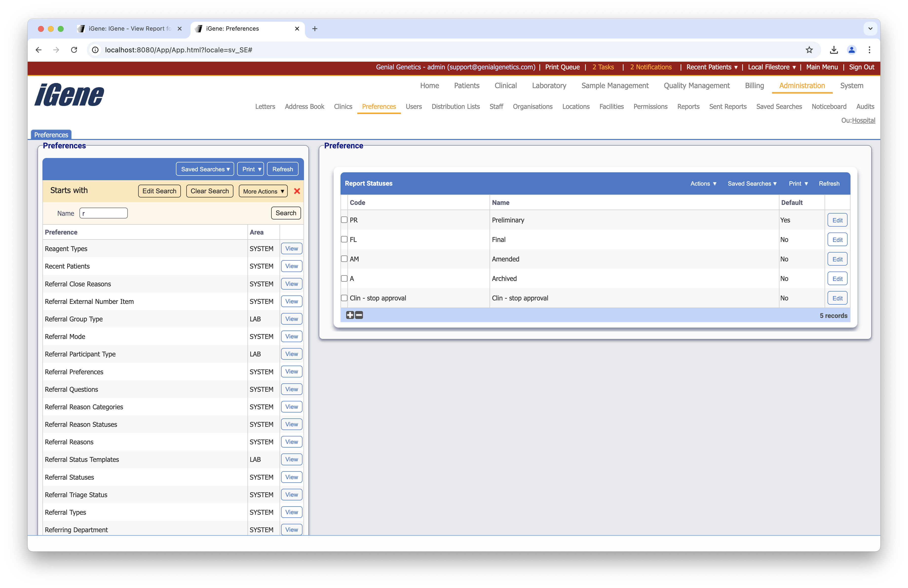
Task: Click the minus remove-record icon
Action: [x=359, y=315]
